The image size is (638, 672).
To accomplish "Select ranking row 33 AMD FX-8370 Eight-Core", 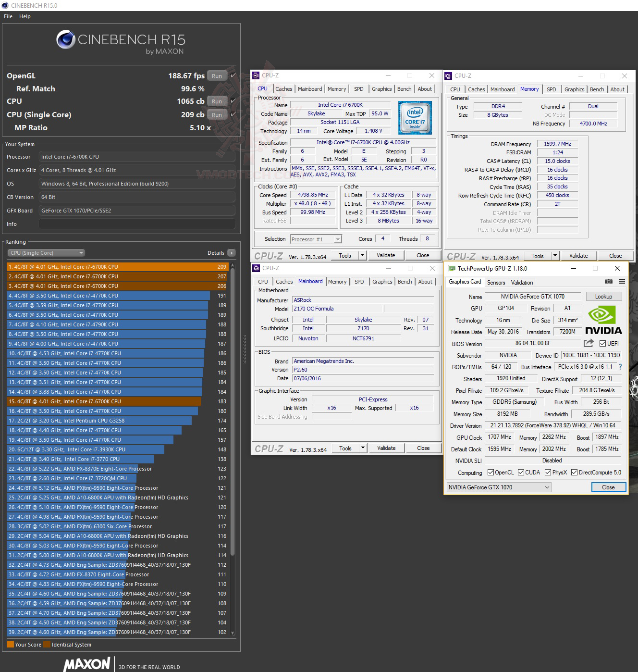I will (117, 574).
